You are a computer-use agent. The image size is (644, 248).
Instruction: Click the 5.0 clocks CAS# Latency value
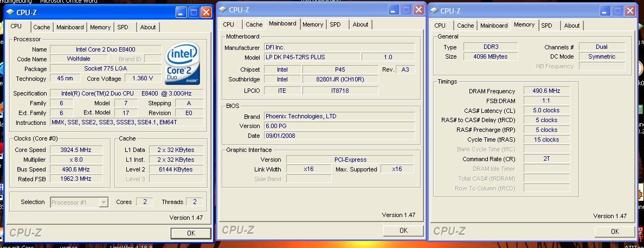tap(546, 110)
